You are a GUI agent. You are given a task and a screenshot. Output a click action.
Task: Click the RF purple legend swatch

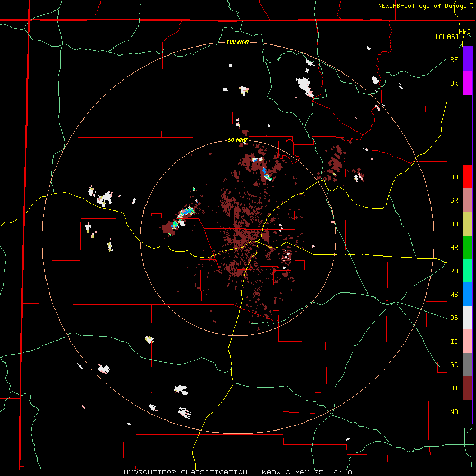pos(467,59)
